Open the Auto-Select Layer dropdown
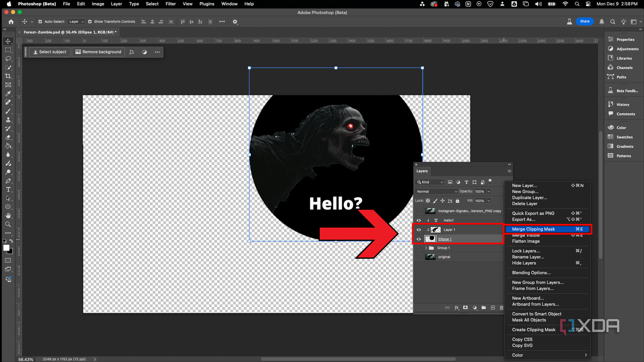The image size is (644, 362). tap(76, 22)
